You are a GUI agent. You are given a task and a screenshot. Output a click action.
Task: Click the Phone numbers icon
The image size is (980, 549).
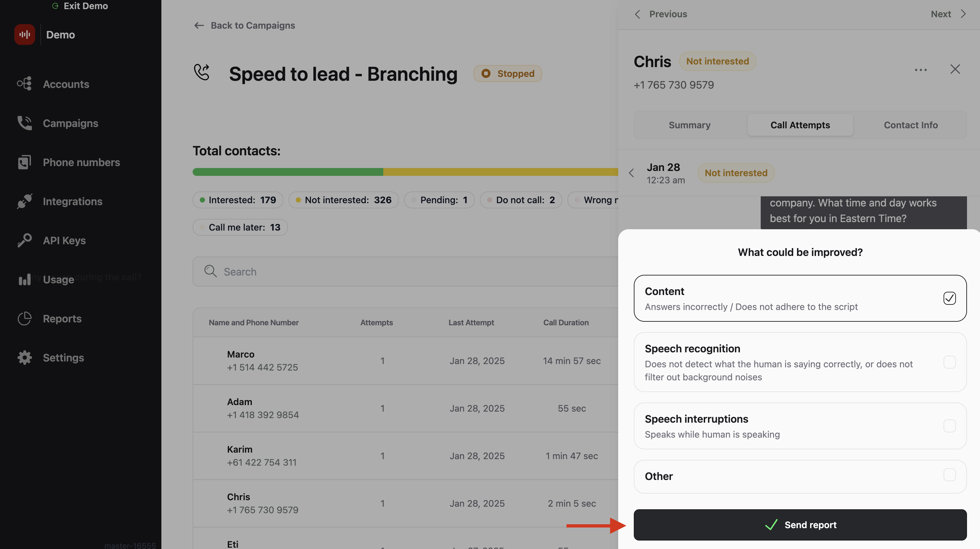[24, 162]
